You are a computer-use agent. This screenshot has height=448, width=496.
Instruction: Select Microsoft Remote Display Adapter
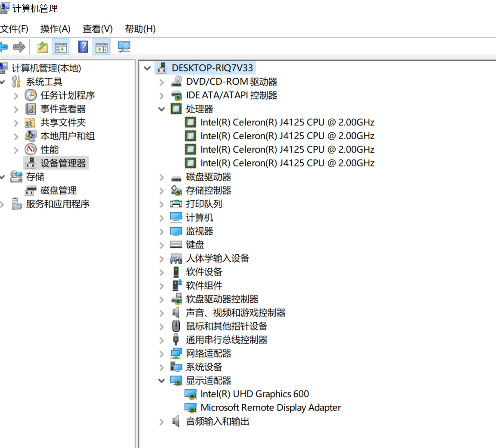pyautogui.click(x=271, y=407)
